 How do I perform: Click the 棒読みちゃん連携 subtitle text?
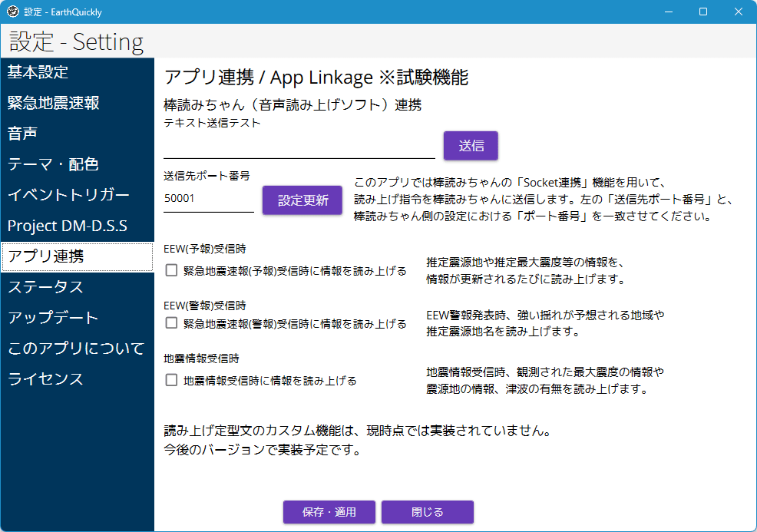coord(293,104)
